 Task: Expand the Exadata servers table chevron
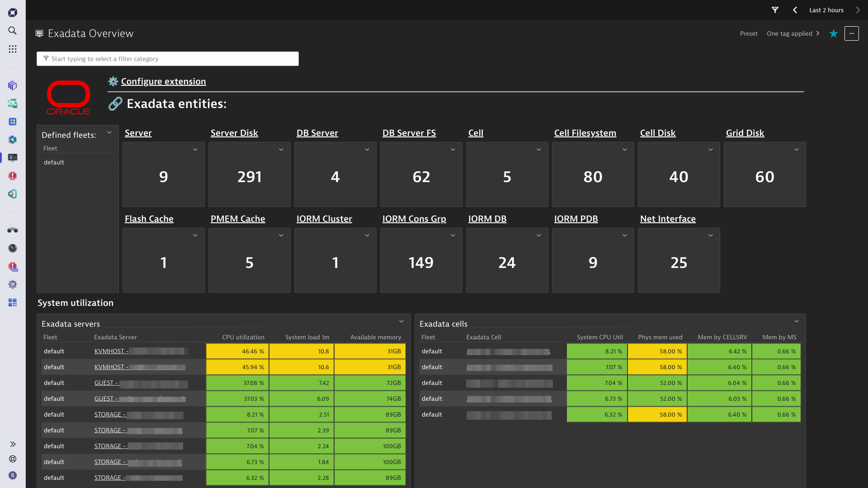[401, 321]
